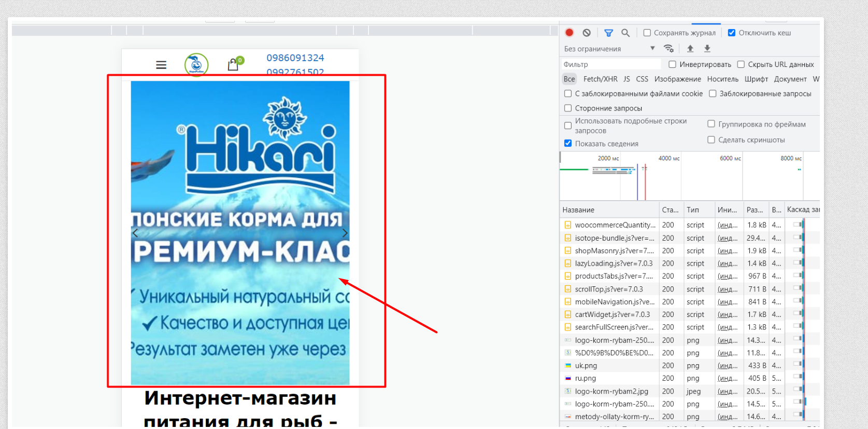Filter requests by 'Шрифт'
Viewport: 868px width, 429px height.
(x=756, y=79)
